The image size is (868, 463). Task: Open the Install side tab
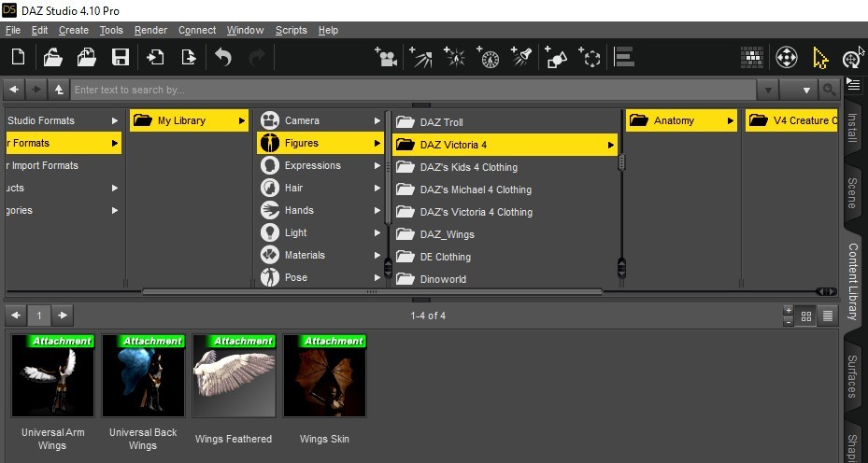tap(852, 127)
